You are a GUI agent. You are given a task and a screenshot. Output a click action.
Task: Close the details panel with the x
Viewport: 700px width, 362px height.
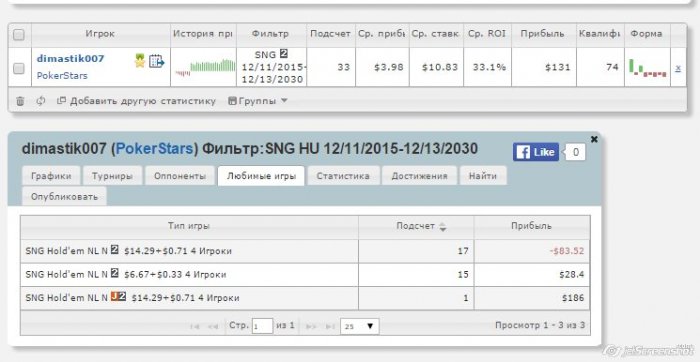point(594,139)
